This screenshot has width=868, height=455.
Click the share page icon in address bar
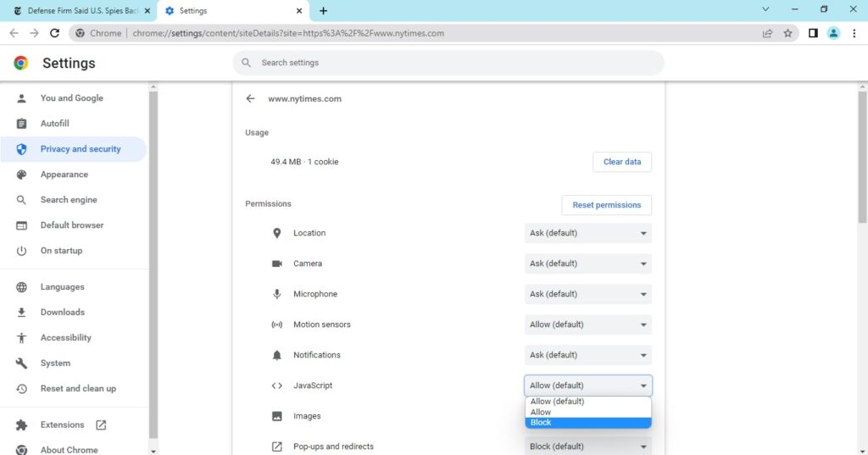767,33
